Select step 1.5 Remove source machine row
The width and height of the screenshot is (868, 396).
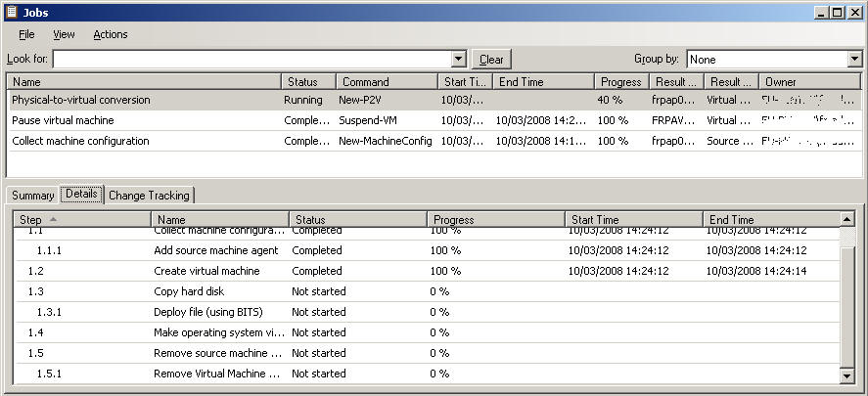(427, 353)
